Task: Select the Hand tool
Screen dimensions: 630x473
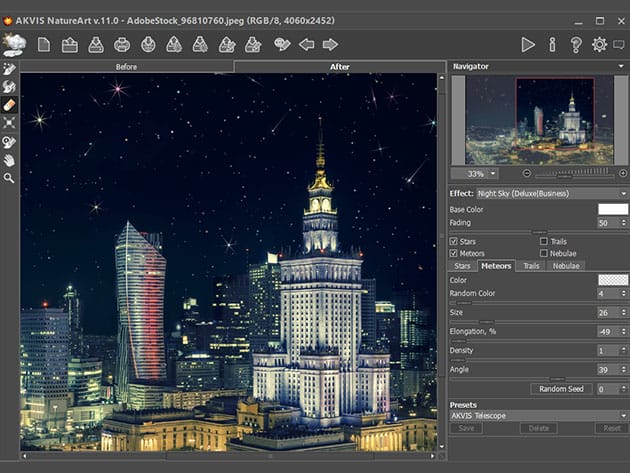Action: [x=10, y=159]
